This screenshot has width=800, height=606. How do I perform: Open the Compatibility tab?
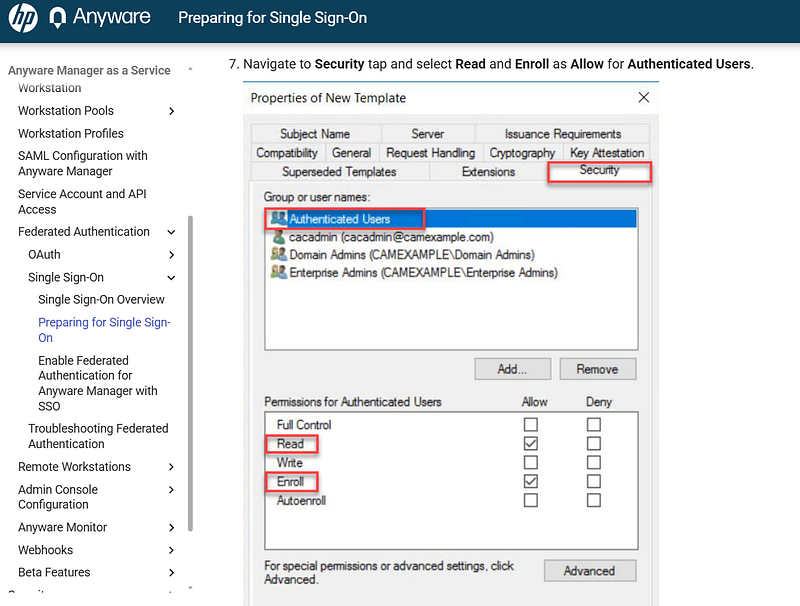click(x=287, y=153)
